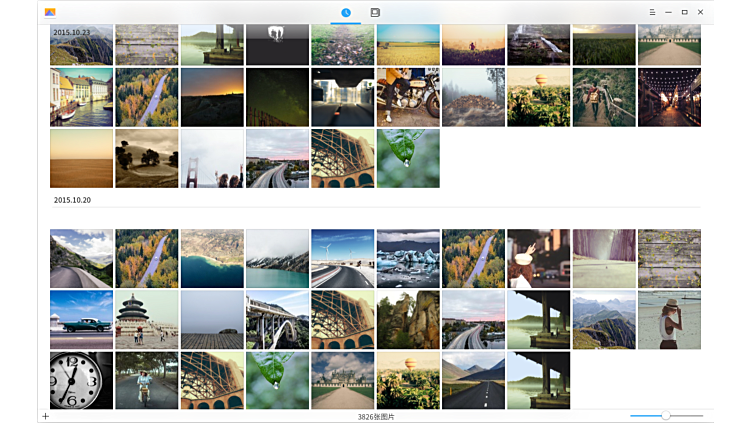Screen dimensions: 752x423
Task: Maximize the photo viewer window
Action: (684, 12)
